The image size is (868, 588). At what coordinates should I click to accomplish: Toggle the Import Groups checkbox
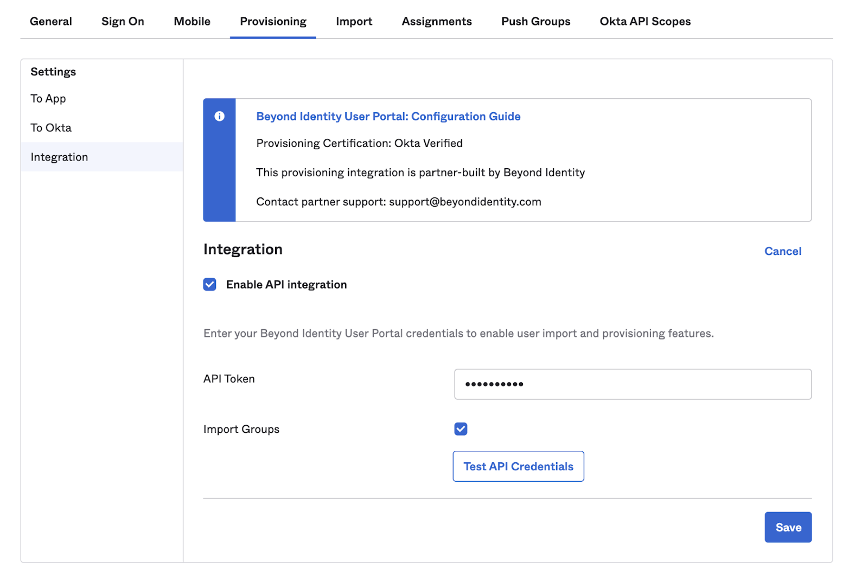pos(461,429)
